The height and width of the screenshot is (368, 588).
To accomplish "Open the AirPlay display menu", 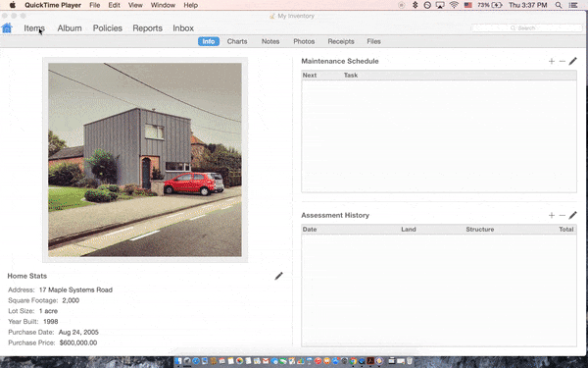I will pos(440,5).
